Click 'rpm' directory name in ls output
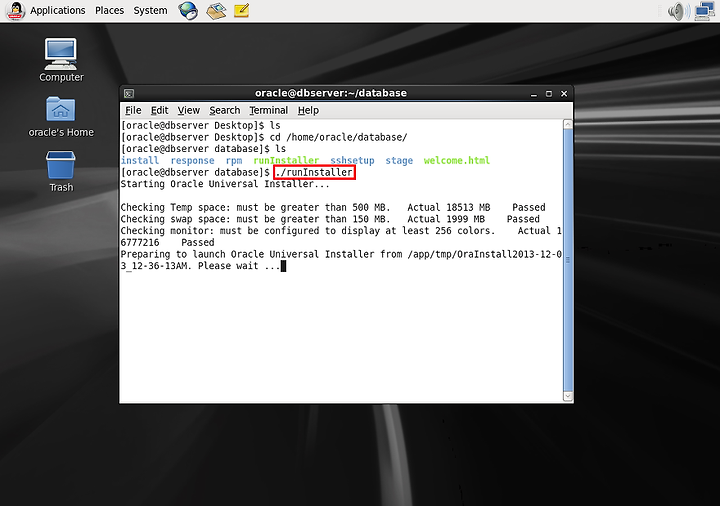Viewport: 720px width, 506px height. (x=234, y=160)
